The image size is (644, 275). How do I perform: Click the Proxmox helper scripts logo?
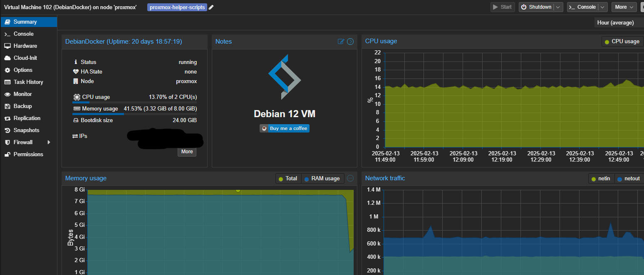(285, 77)
